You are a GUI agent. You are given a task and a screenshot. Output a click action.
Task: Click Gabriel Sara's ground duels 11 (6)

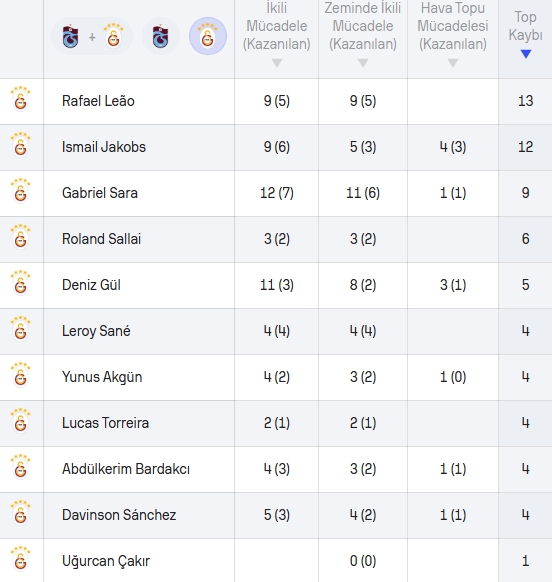pos(363,193)
